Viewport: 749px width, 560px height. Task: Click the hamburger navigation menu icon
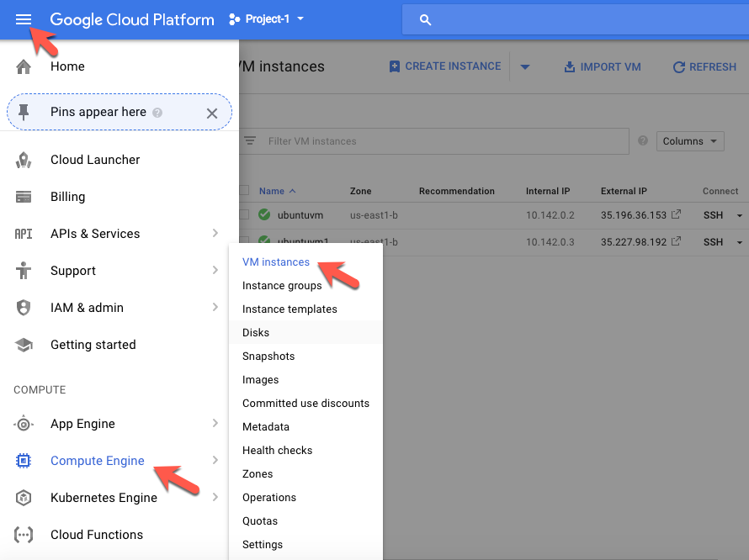(24, 19)
